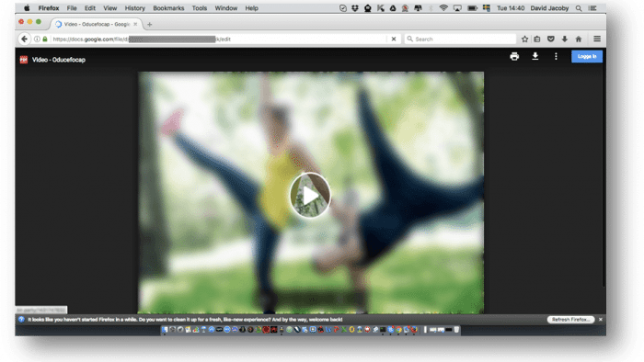This screenshot has width=644, height=362.
Task: Dismiss the Firefox notification bar
Action: pyautogui.click(x=601, y=320)
